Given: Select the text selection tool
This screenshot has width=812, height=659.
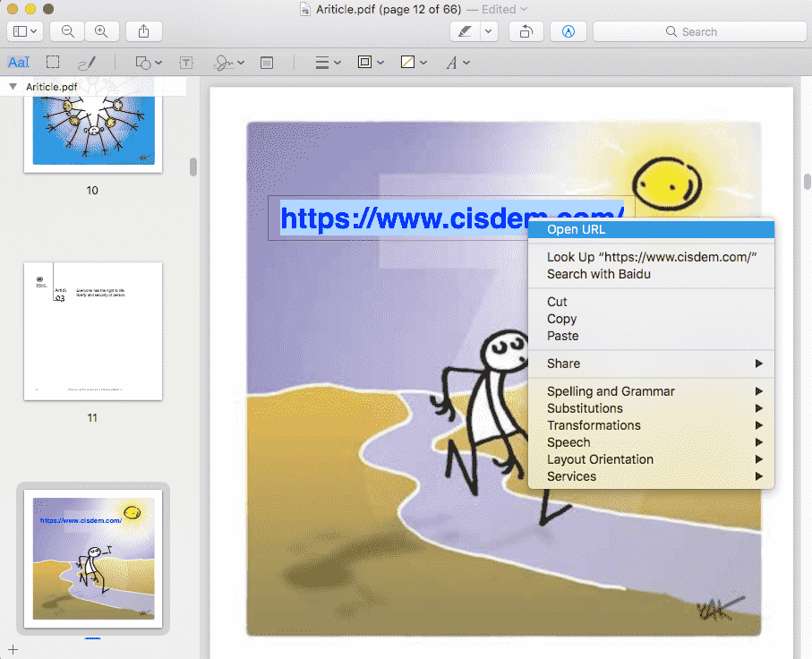Looking at the screenshot, I should coord(19,63).
